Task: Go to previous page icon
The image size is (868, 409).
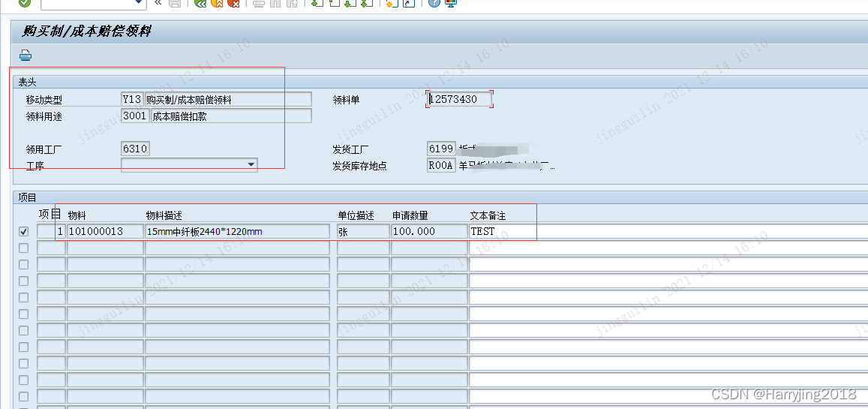Action: tap(334, 3)
